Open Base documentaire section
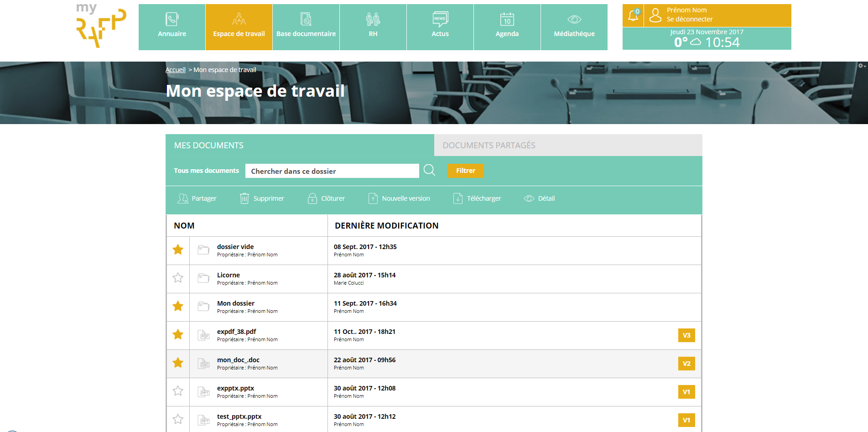 click(x=306, y=27)
